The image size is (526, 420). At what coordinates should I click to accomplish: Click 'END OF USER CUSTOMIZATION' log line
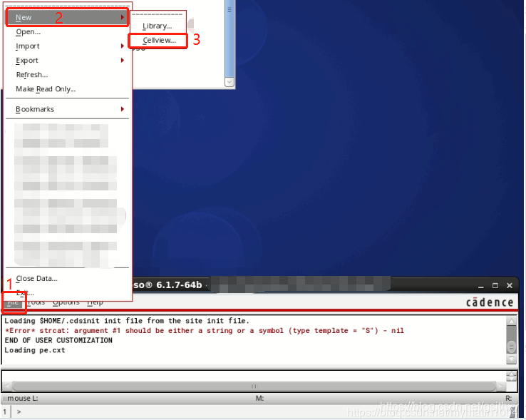pyautogui.click(x=58, y=340)
